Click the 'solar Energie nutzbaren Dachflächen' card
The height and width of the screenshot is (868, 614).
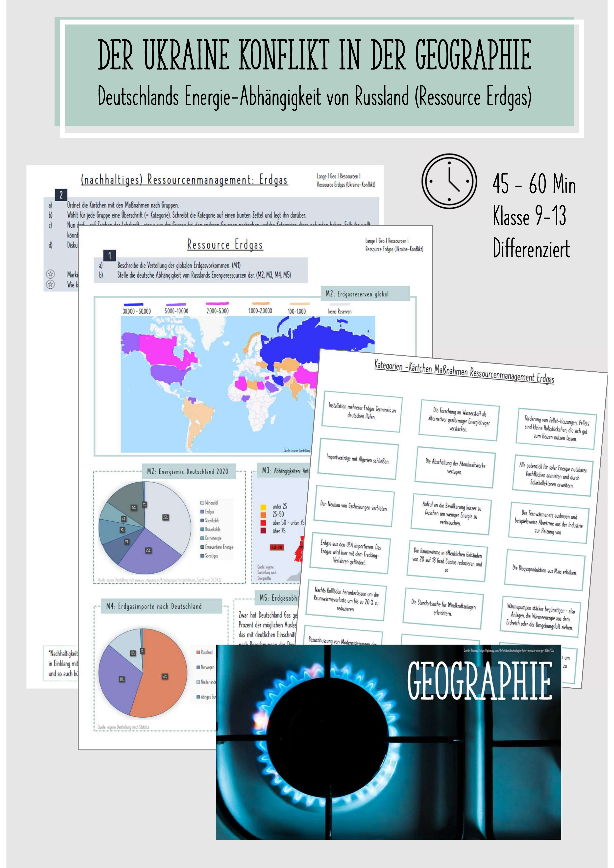tap(552, 476)
